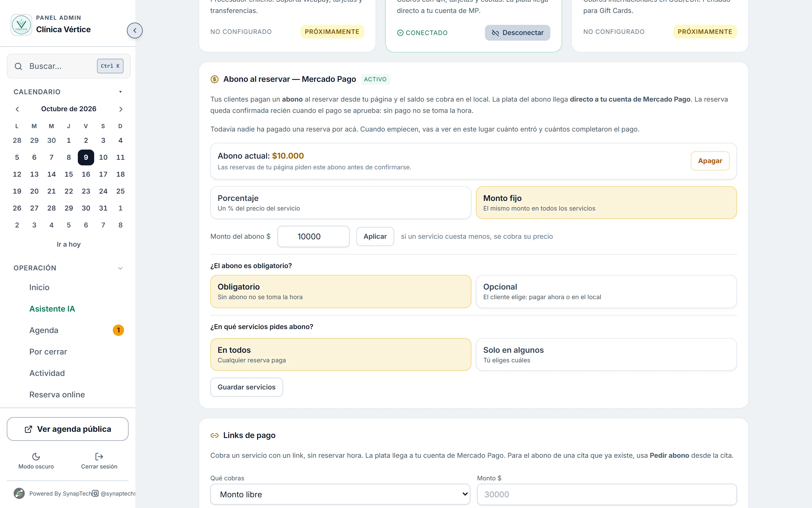
Task: Open Por cerrar in the sidebar
Action: coord(48,352)
